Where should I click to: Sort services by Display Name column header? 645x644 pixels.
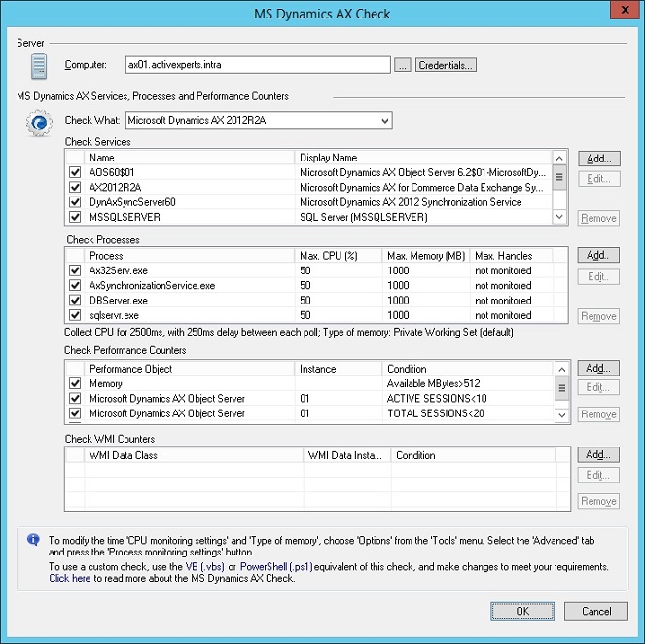(423, 158)
